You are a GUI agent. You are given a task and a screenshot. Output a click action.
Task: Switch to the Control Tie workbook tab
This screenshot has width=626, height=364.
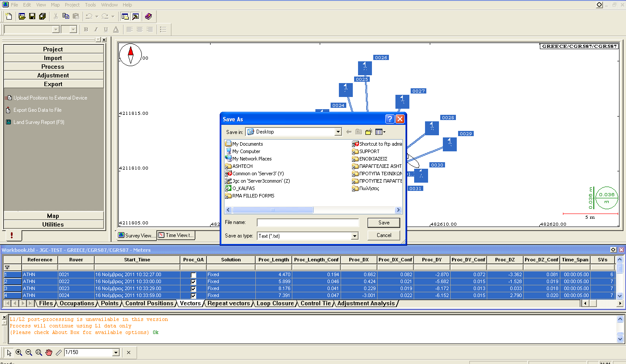tap(316, 304)
